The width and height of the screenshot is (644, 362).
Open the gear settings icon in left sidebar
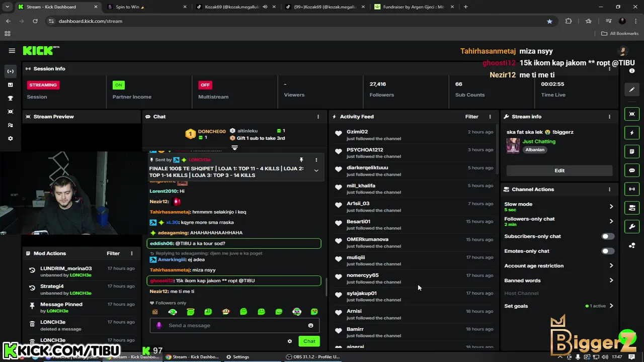pyautogui.click(x=10, y=139)
